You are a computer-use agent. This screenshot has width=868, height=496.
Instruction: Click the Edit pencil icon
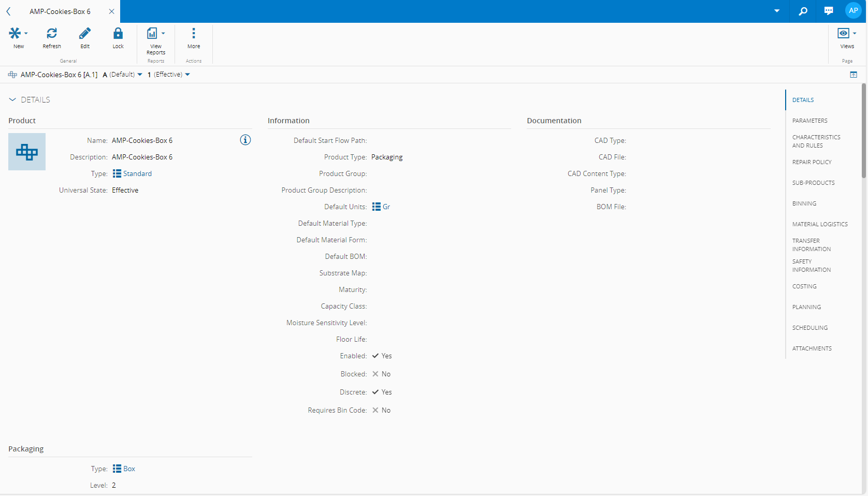(x=85, y=34)
